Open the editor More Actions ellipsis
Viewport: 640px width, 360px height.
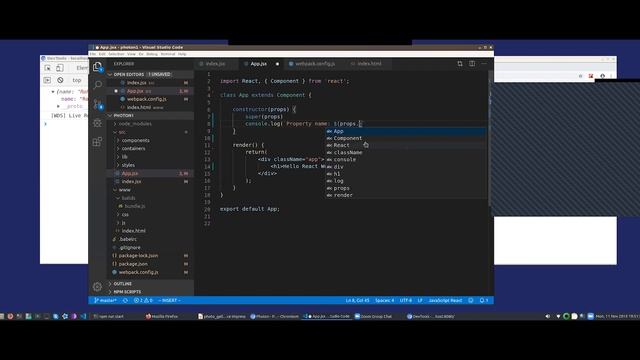click(484, 64)
